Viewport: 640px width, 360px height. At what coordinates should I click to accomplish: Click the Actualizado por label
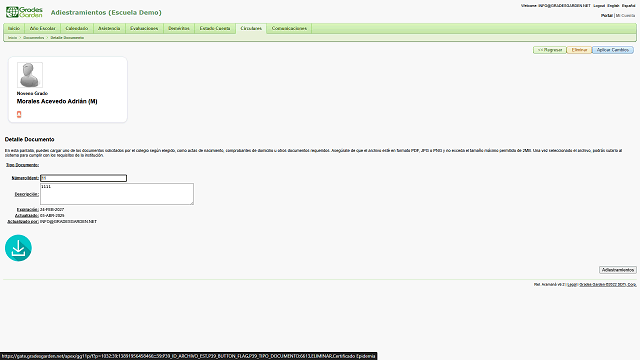tap(23, 222)
